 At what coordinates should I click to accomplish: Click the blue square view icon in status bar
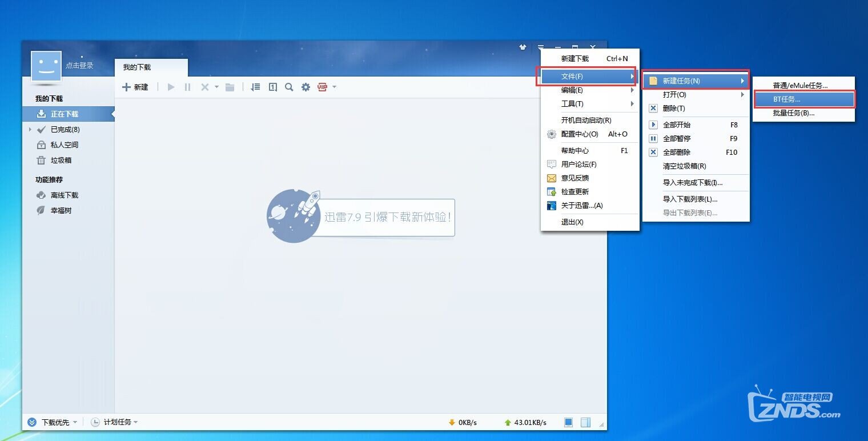coord(568,423)
